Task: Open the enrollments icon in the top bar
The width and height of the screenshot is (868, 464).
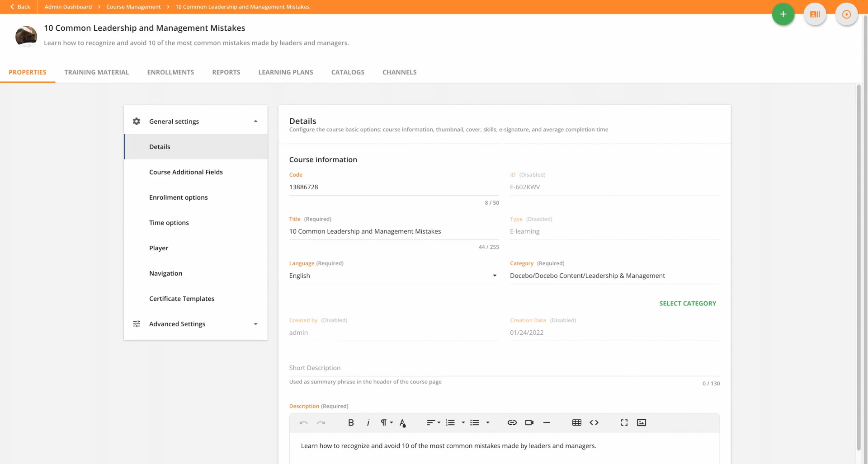Action: [815, 14]
